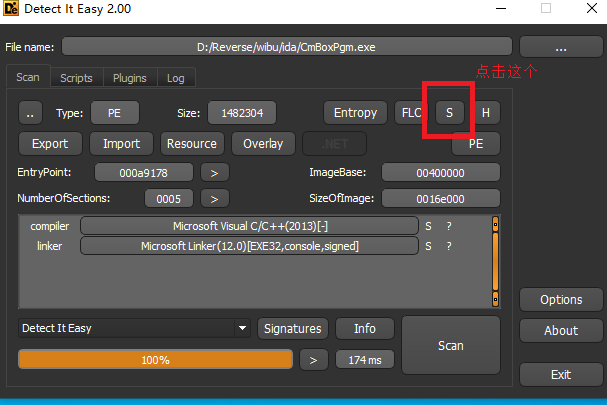Click the PE type value field
The image size is (607, 405).
click(x=115, y=113)
